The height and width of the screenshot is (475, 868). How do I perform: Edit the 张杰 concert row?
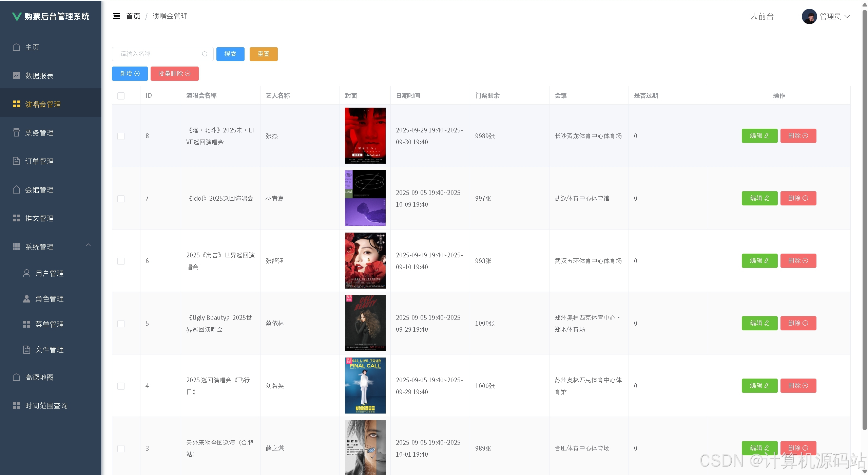759,136
